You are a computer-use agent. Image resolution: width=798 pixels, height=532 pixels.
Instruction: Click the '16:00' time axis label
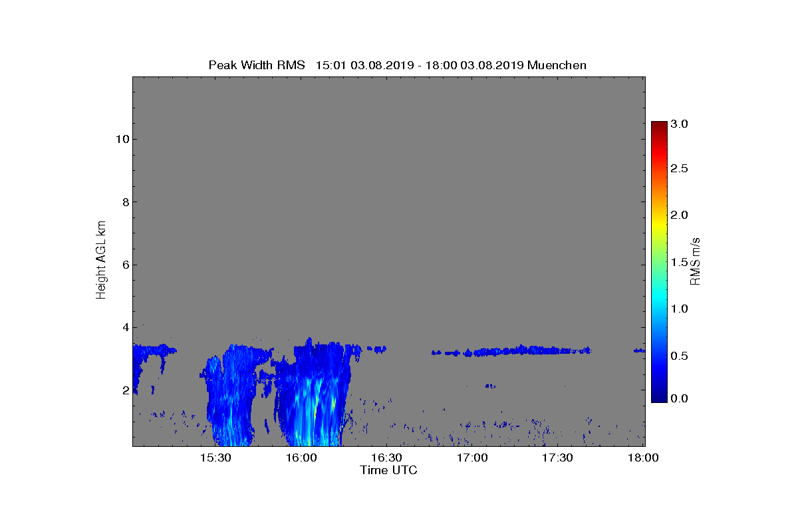pos(301,458)
